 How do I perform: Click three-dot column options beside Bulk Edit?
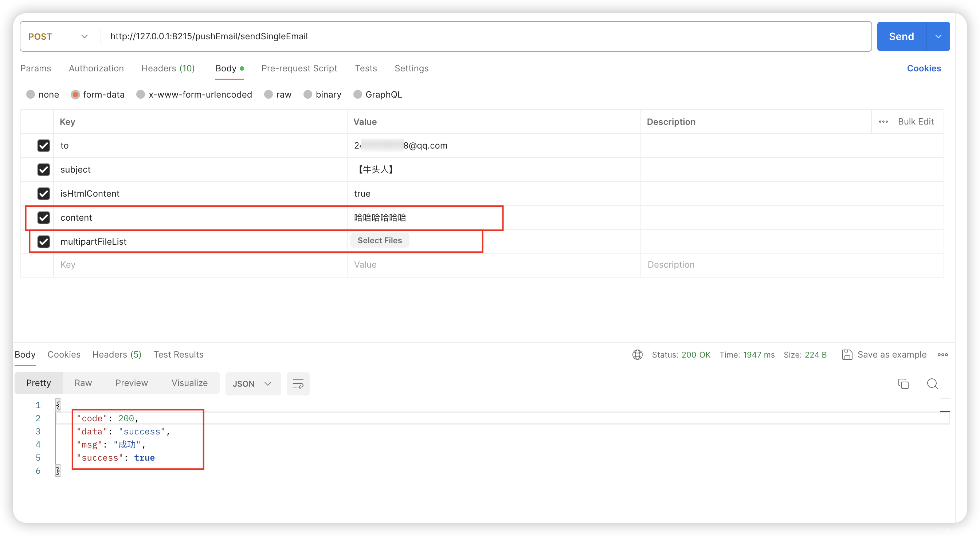(883, 122)
